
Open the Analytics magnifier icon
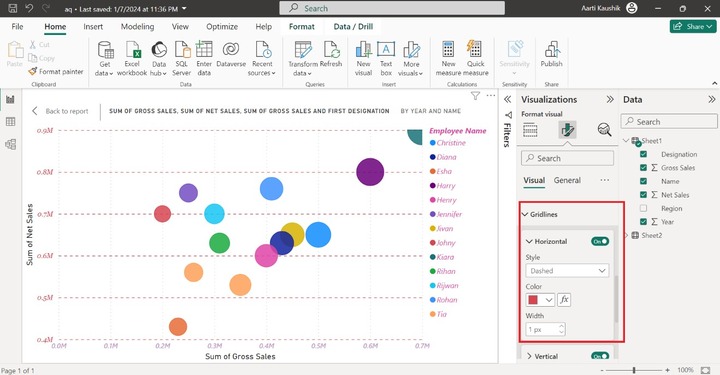point(604,130)
